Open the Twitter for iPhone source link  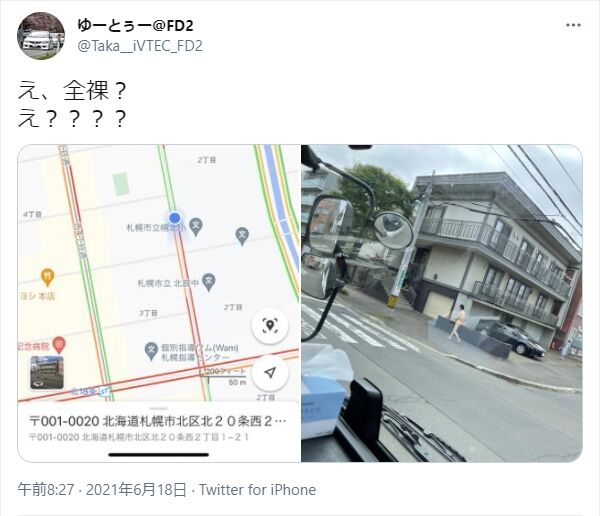258,490
